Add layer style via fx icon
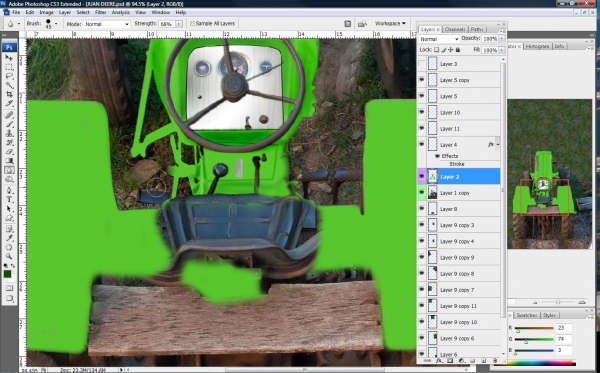This screenshot has height=373, width=600. pyautogui.click(x=439, y=360)
